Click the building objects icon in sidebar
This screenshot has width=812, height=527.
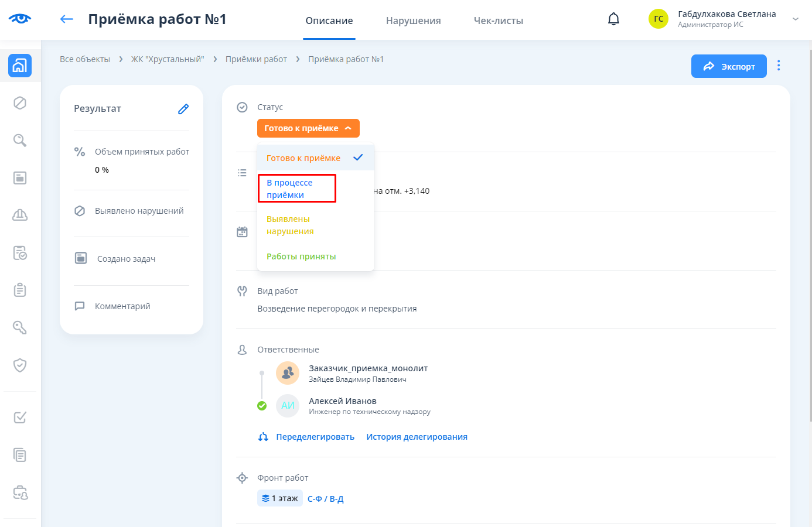click(20, 66)
